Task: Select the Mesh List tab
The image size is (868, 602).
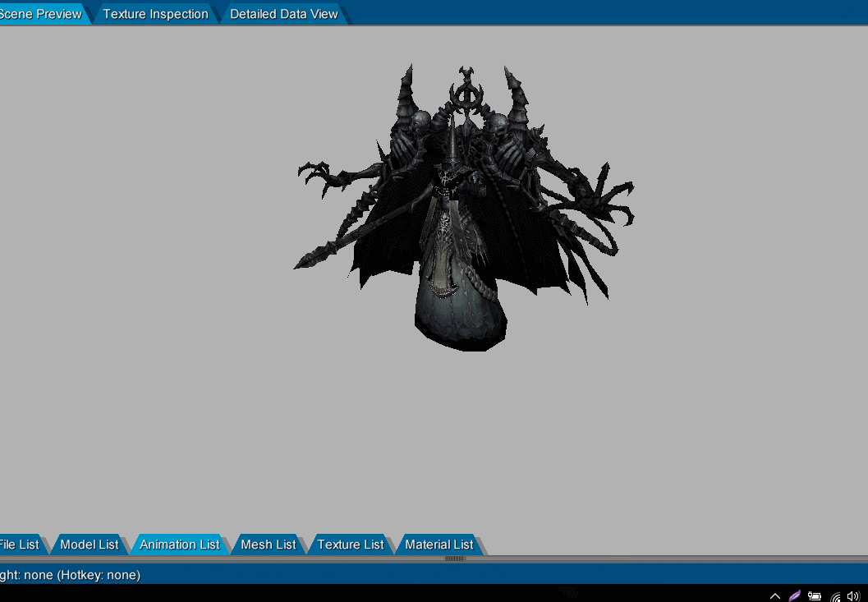Action: pyautogui.click(x=269, y=545)
